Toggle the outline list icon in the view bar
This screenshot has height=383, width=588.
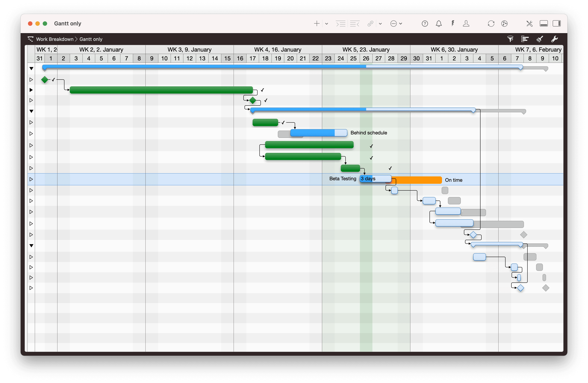tap(525, 39)
